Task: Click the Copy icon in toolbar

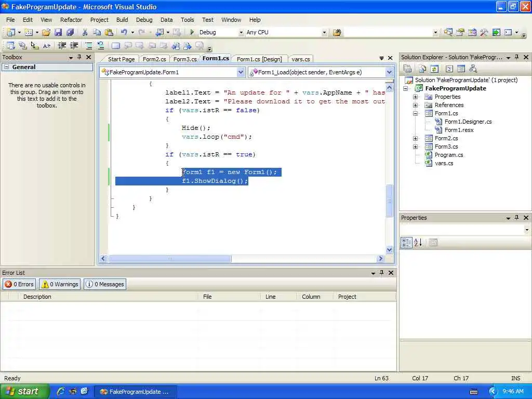Action: click(97, 32)
